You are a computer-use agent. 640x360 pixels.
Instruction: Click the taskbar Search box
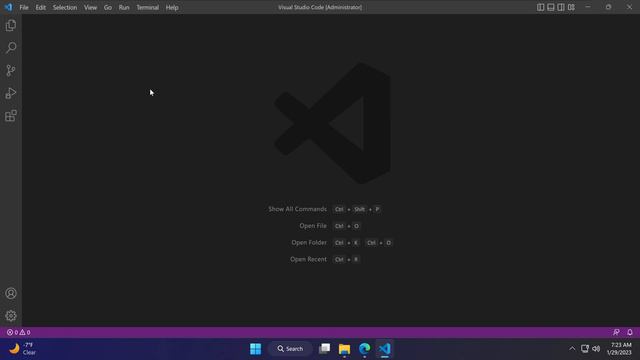290,349
